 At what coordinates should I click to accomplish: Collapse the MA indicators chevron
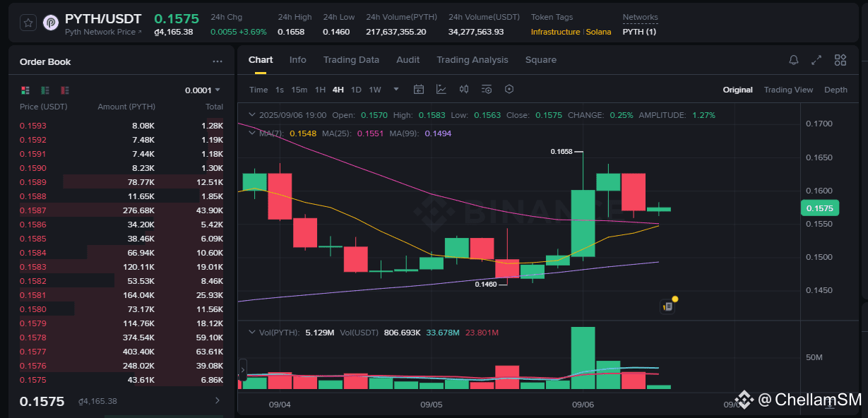click(253, 133)
